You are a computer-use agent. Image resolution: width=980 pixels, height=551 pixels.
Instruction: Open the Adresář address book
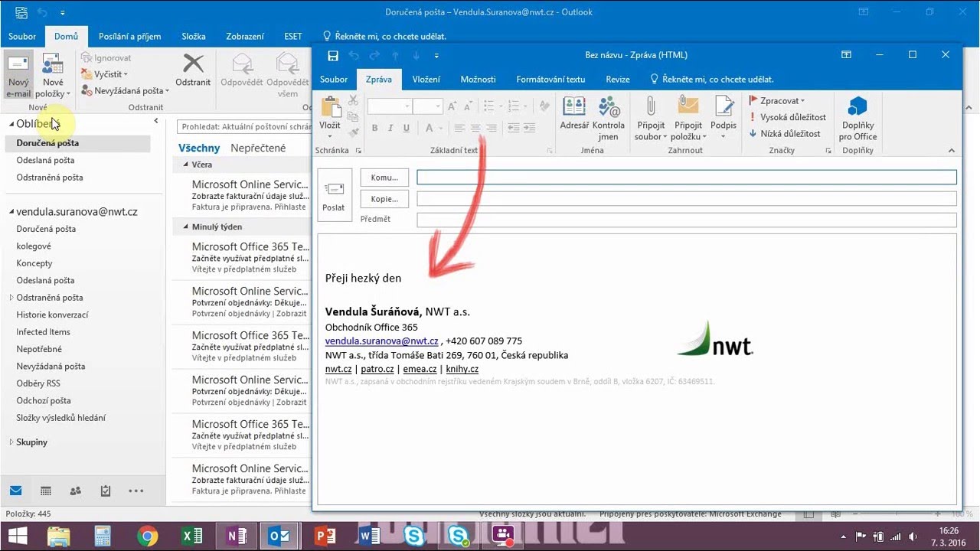pyautogui.click(x=574, y=113)
